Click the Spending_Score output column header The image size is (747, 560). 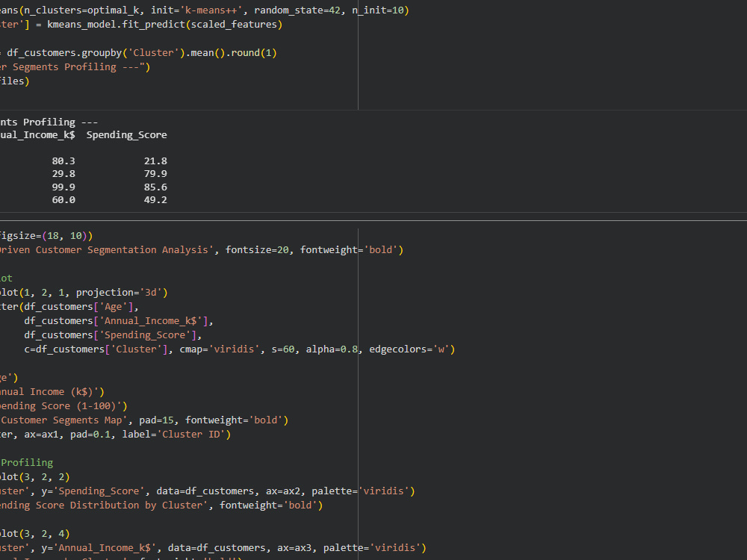tap(127, 135)
